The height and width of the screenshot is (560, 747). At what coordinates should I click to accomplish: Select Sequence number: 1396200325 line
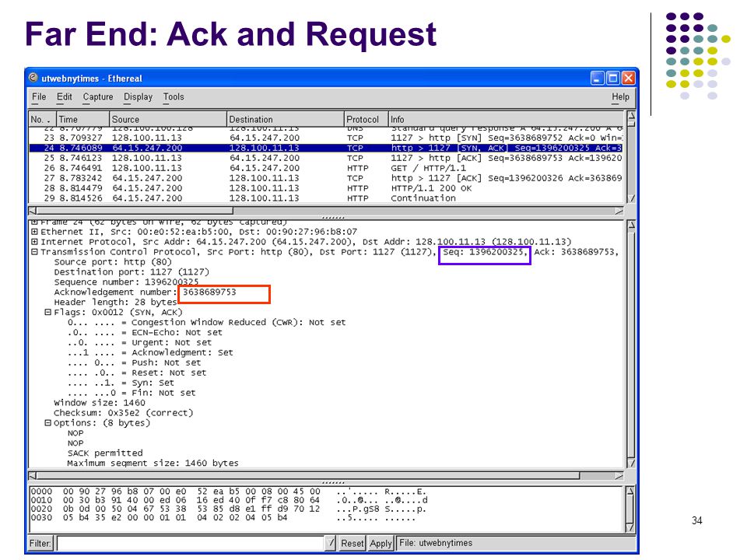point(126,282)
